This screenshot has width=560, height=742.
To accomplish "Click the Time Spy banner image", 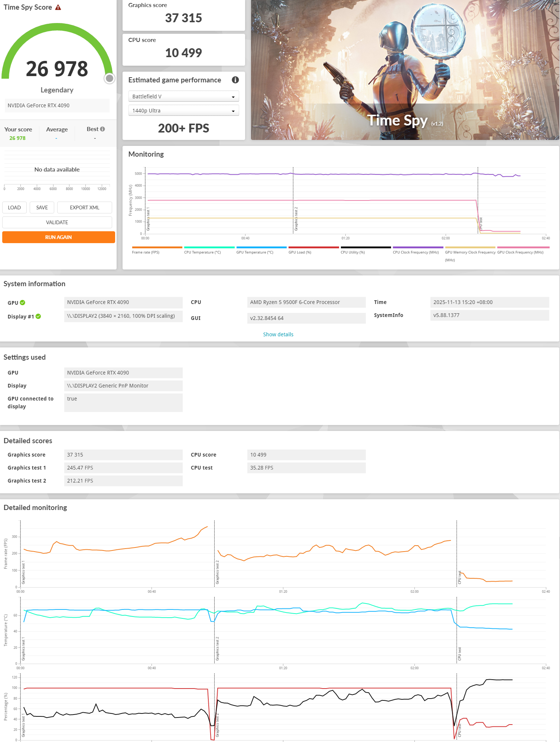I will (x=405, y=70).
